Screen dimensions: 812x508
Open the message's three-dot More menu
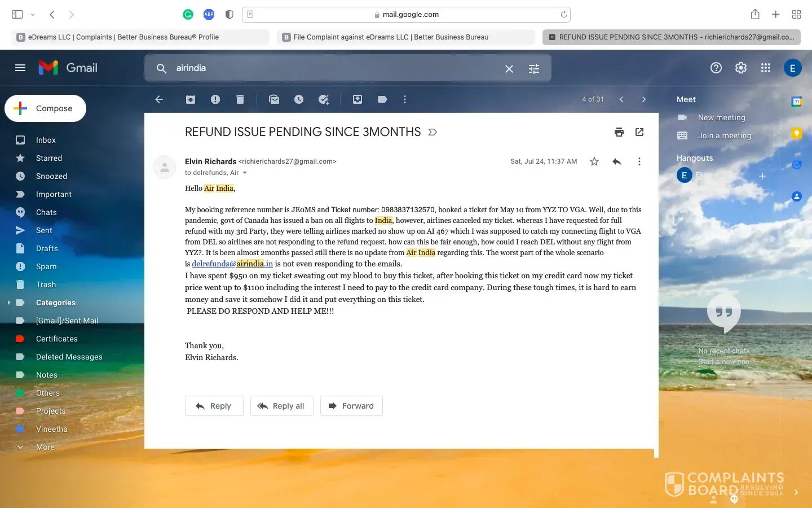click(639, 161)
